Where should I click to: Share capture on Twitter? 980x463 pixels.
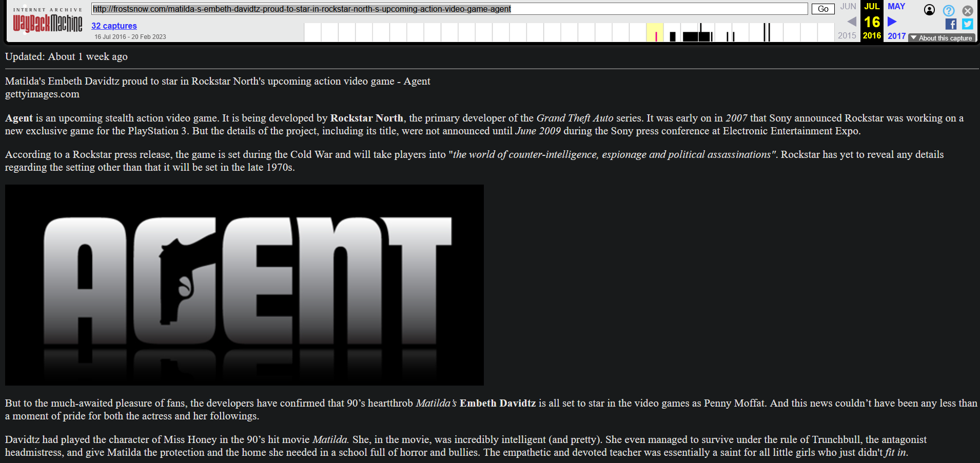pyautogui.click(x=968, y=24)
